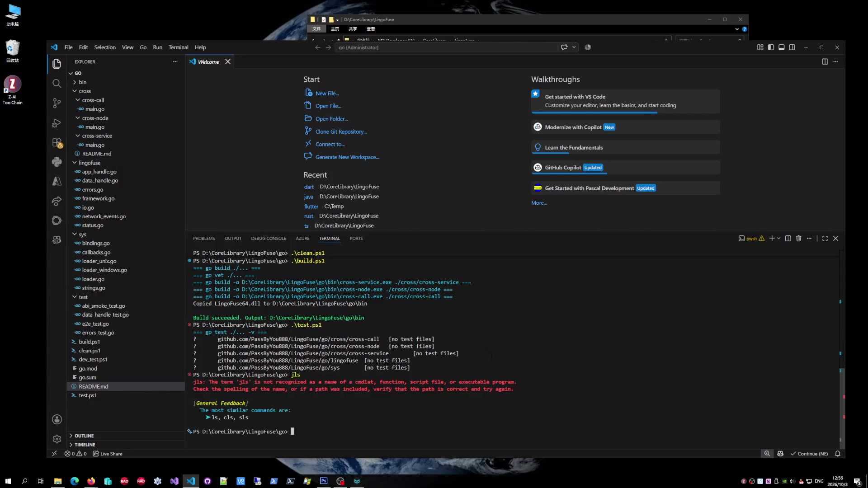Switch to the DEBUG CONSOLE tab
868x488 pixels.
pos(269,239)
